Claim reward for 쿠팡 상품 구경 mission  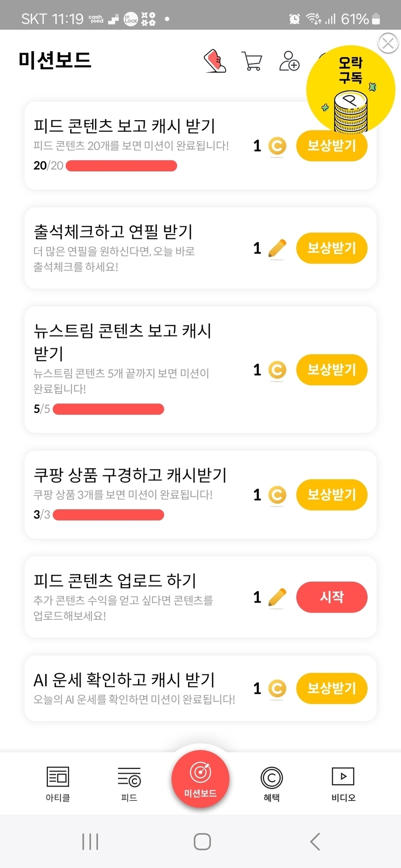click(331, 495)
